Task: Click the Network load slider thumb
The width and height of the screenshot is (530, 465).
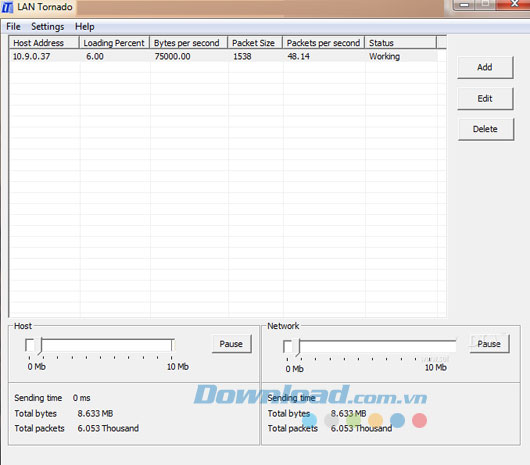Action: tap(297, 348)
